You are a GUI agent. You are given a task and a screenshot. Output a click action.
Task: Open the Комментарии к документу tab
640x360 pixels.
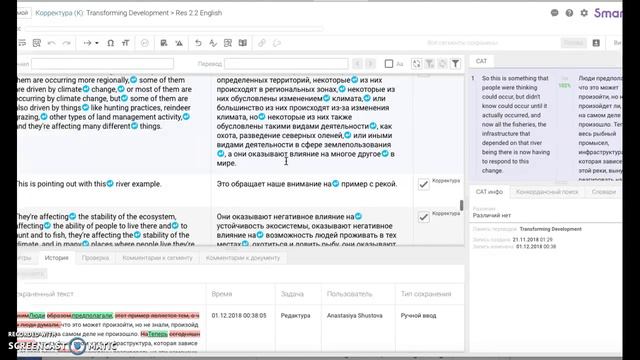[243, 258]
